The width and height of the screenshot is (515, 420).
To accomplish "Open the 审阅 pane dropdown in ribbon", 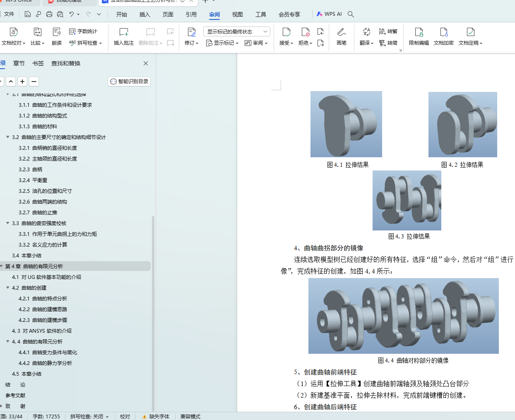I will click(256, 43).
